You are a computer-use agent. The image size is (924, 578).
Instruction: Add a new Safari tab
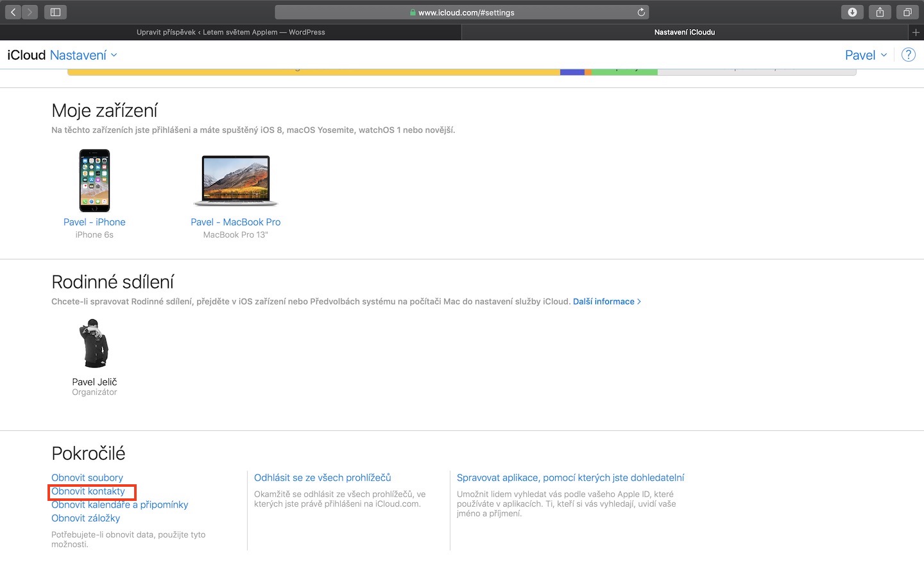916,32
